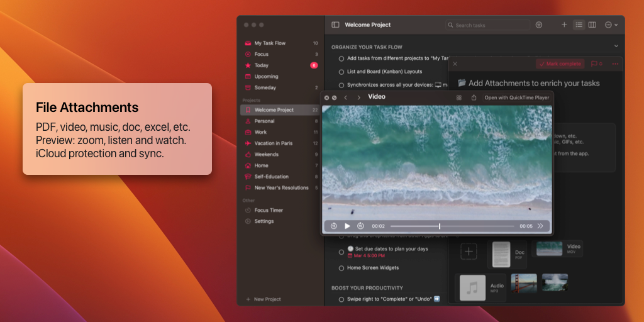
Task: Open video playback extra controls chevrons
Action: tap(540, 226)
